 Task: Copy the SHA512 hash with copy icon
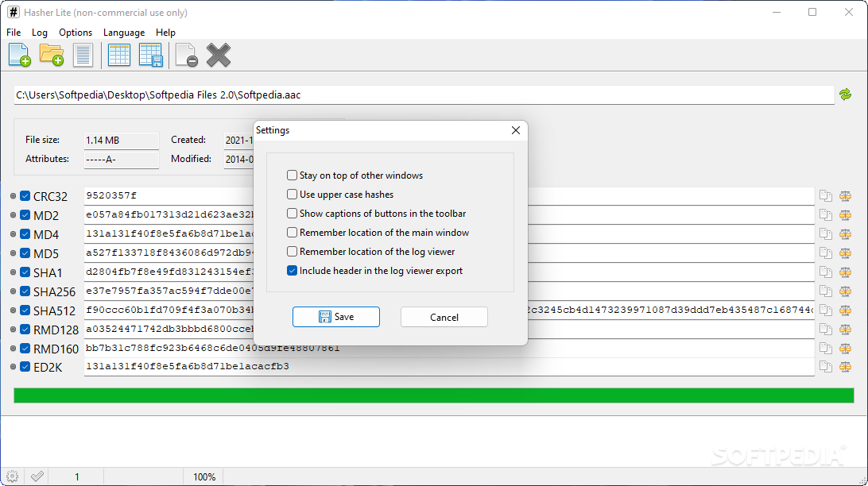click(x=826, y=310)
